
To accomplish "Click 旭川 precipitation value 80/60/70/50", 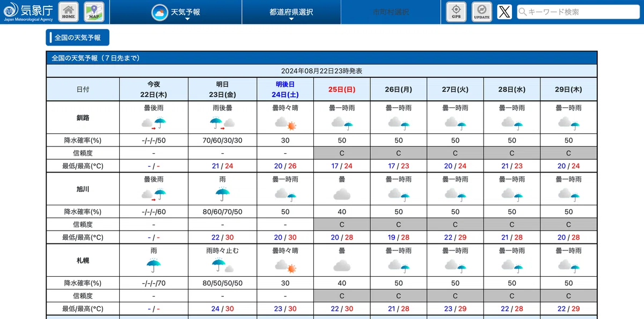I will 222,212.
